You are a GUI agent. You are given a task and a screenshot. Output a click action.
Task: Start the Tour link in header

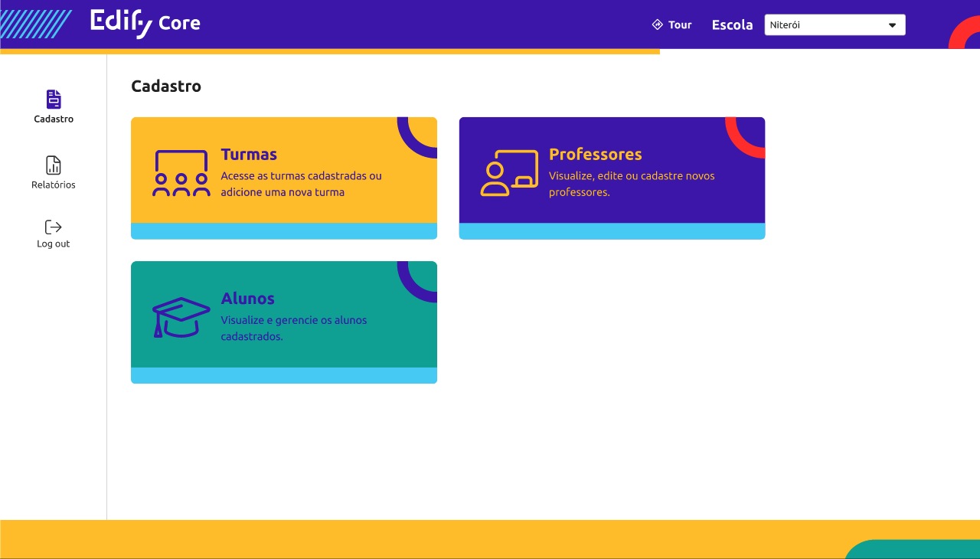coord(671,25)
